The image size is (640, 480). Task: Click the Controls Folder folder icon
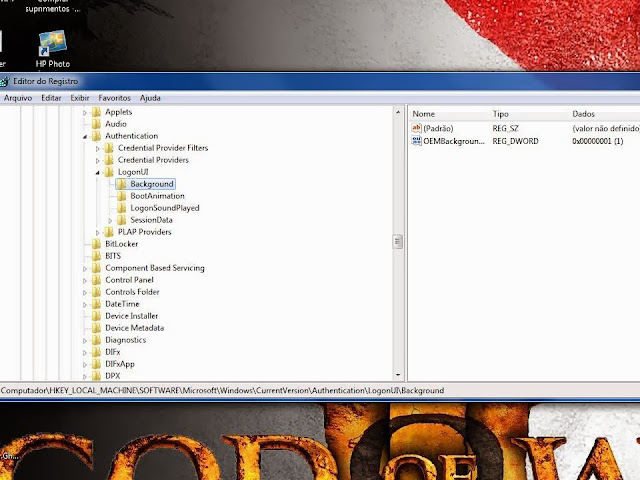96,292
